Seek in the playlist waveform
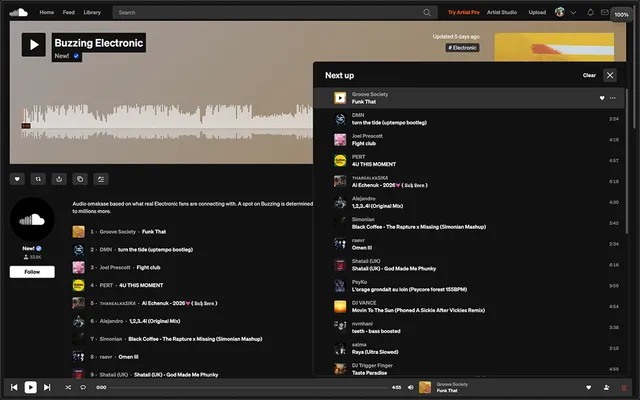Screen dimensions: 640x400 pos(167,120)
